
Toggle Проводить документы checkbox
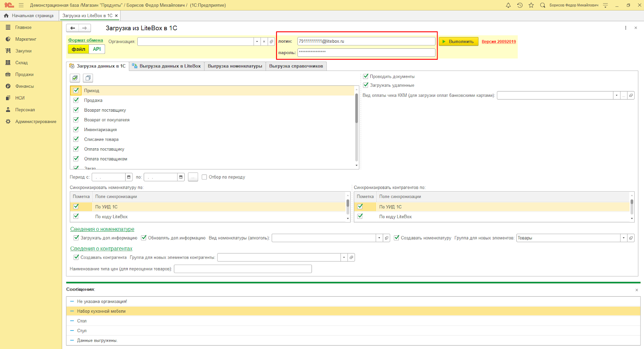coord(366,76)
